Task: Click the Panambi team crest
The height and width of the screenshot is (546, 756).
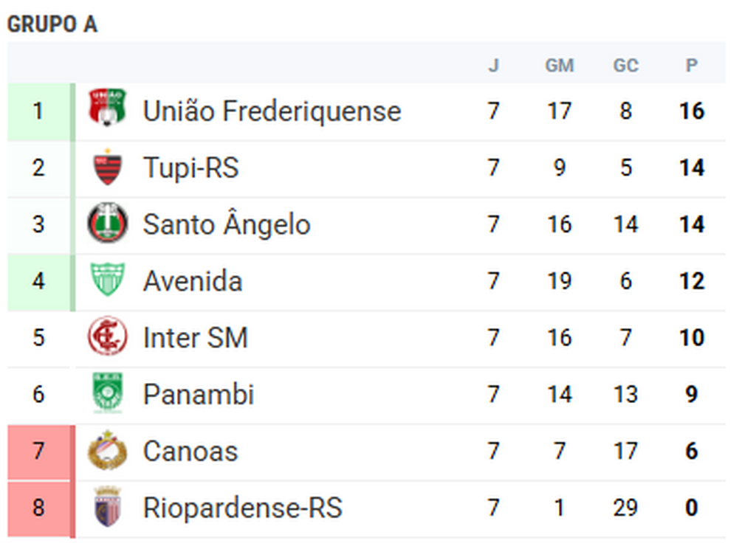Action: coord(108,393)
